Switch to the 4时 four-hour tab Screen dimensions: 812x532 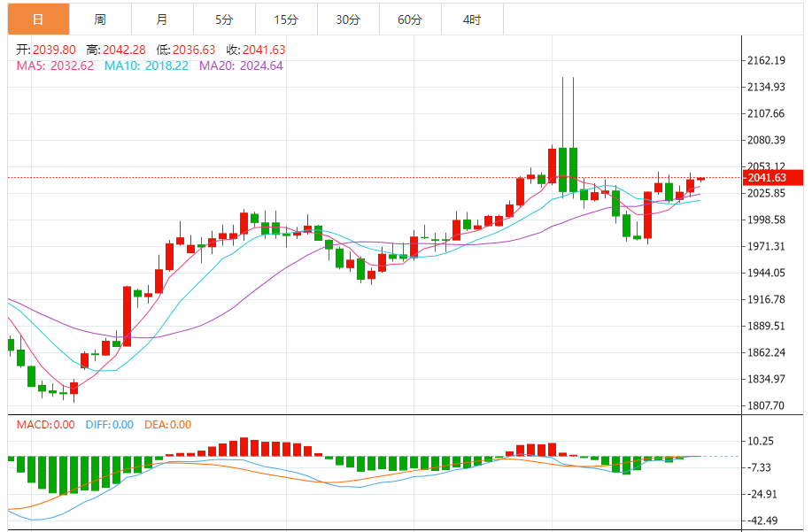(472, 19)
